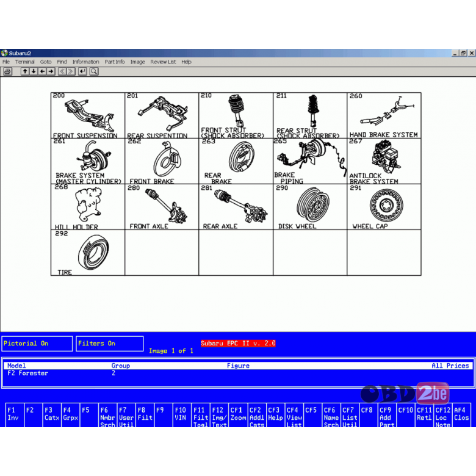This screenshot has height=476, width=476.
Task: Click the Image 1 of 1 text
Action: pos(171,351)
